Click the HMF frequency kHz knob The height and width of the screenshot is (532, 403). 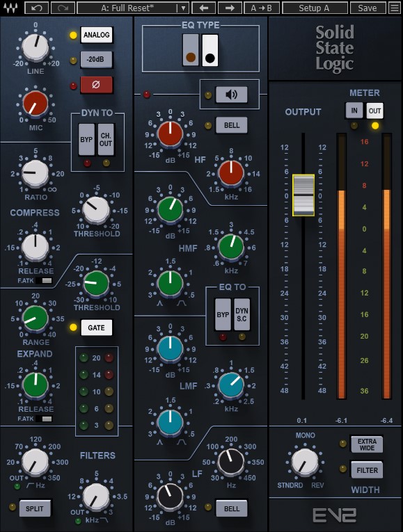click(231, 247)
